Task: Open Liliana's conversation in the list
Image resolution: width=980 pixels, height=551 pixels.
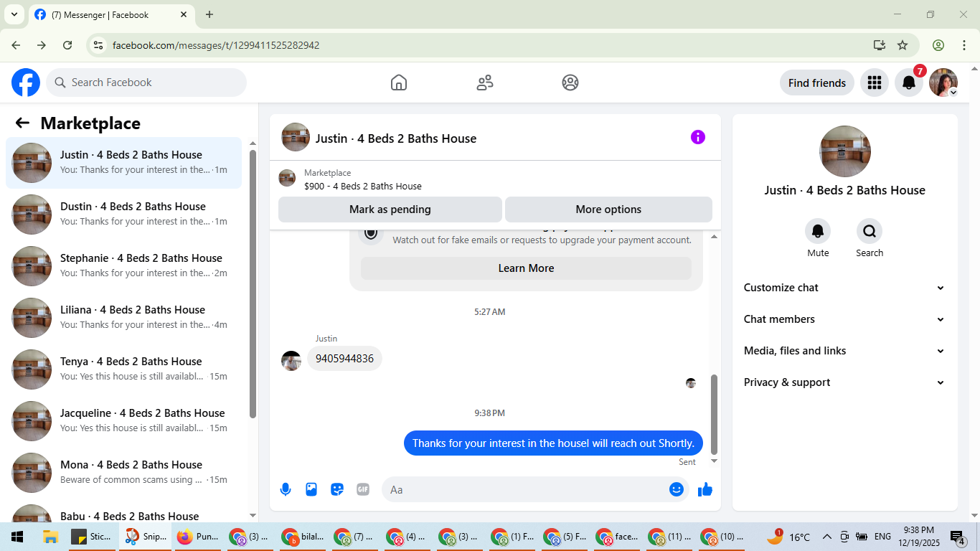Action: point(124,318)
